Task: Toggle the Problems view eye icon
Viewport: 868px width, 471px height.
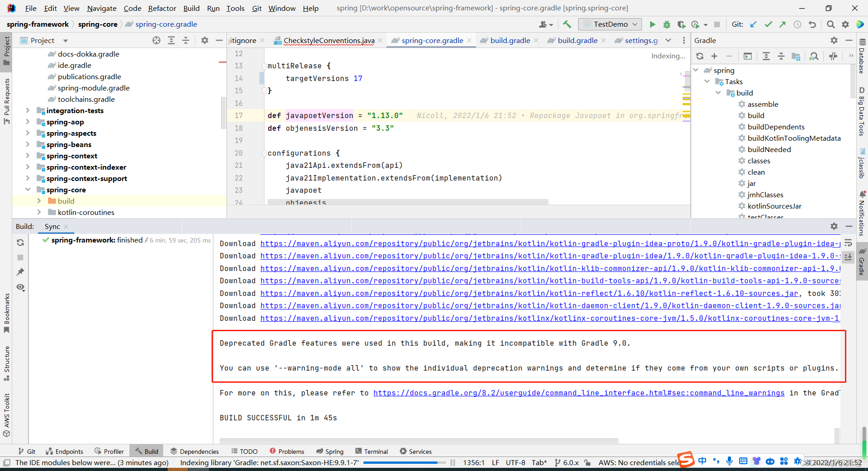Action: click(x=20, y=287)
